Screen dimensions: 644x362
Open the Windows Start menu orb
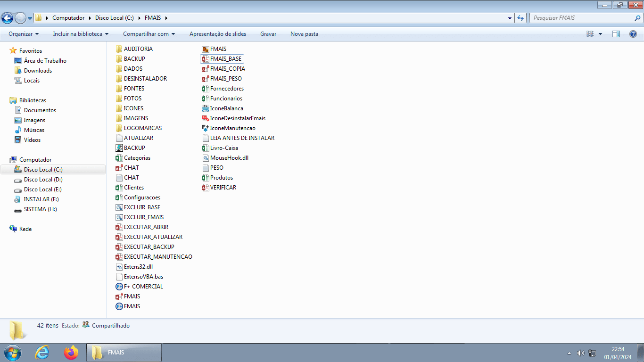12,353
